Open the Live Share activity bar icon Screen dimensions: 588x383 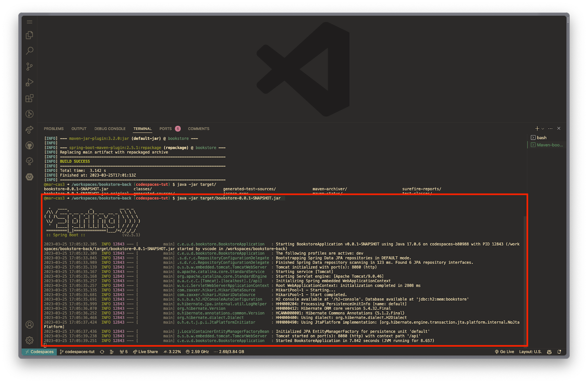tap(29, 129)
